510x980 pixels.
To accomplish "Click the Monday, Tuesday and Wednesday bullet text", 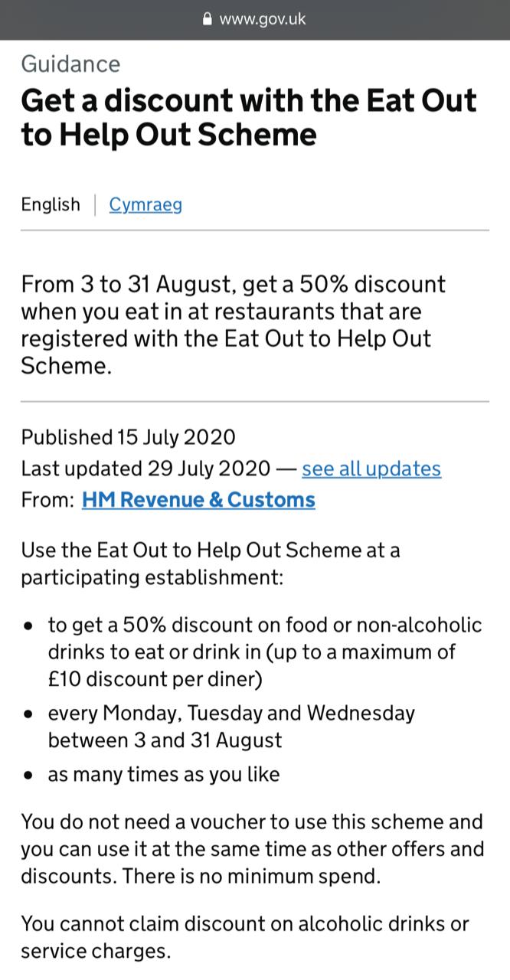I will (x=231, y=727).
